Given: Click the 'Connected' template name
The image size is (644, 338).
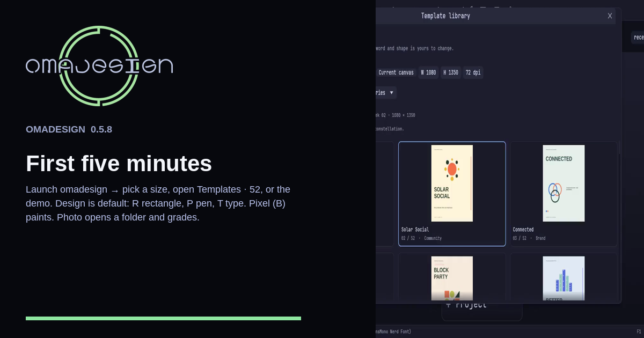Looking at the screenshot, I should click(x=523, y=230).
